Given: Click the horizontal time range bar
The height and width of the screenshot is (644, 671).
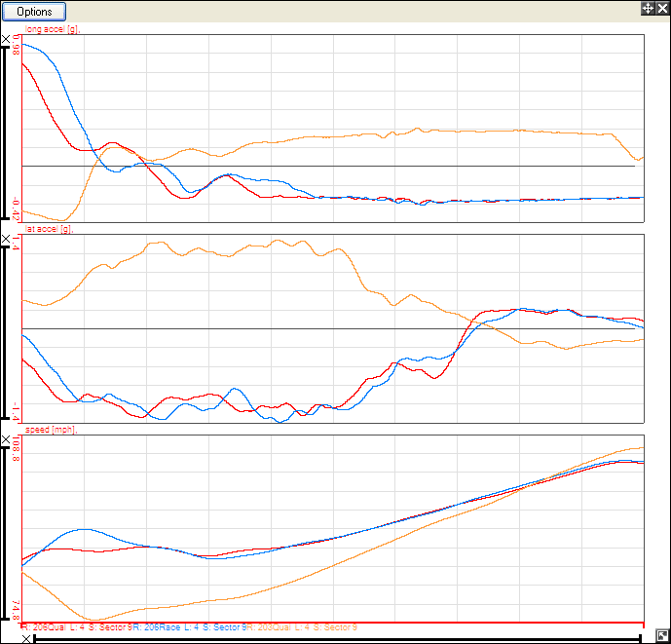Looking at the screenshot, I should [x=336, y=639].
